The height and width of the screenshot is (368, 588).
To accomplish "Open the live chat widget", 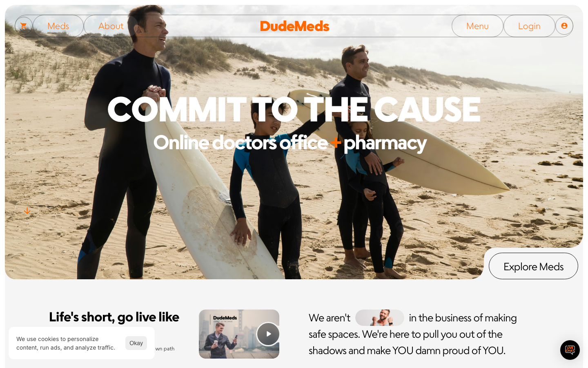I will (x=570, y=350).
